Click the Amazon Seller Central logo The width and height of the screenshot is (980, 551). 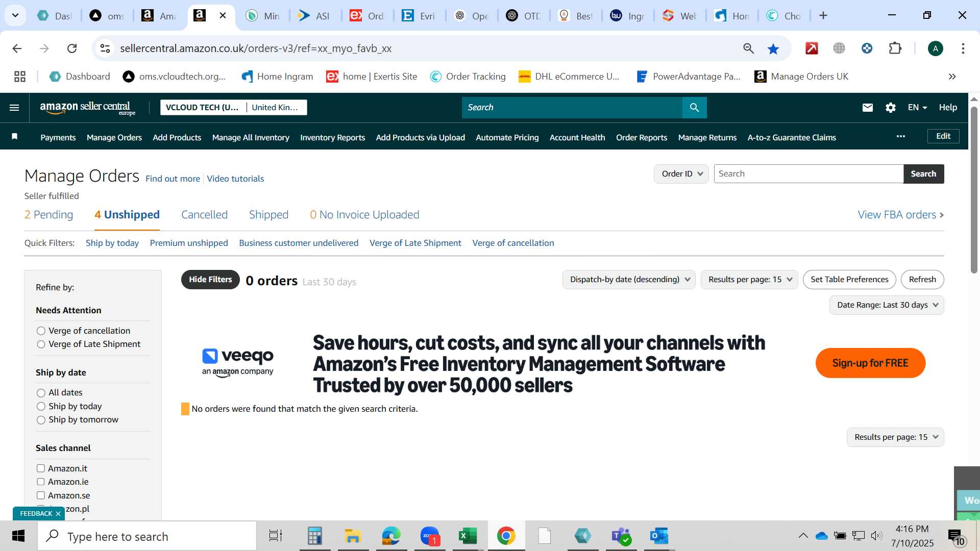click(87, 108)
